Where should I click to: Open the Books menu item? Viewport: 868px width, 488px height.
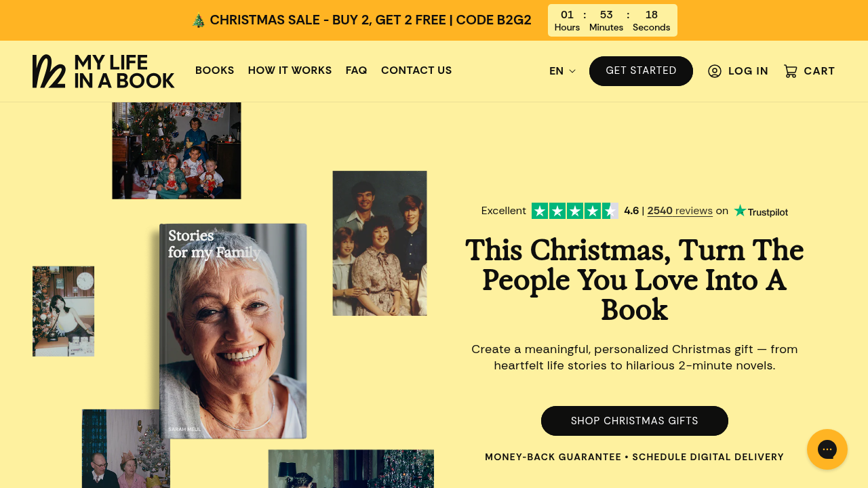pyautogui.click(x=215, y=70)
